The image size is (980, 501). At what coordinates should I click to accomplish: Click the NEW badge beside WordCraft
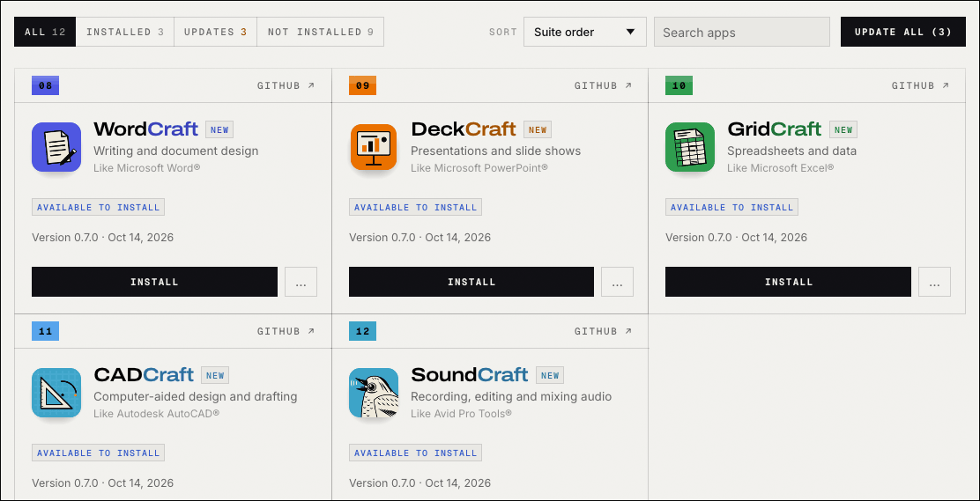pyautogui.click(x=219, y=130)
